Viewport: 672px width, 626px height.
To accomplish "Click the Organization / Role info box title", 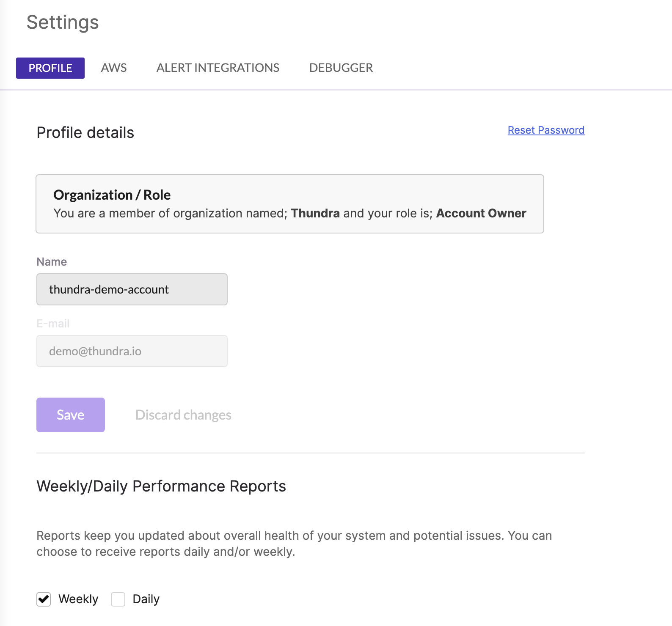I will click(112, 195).
